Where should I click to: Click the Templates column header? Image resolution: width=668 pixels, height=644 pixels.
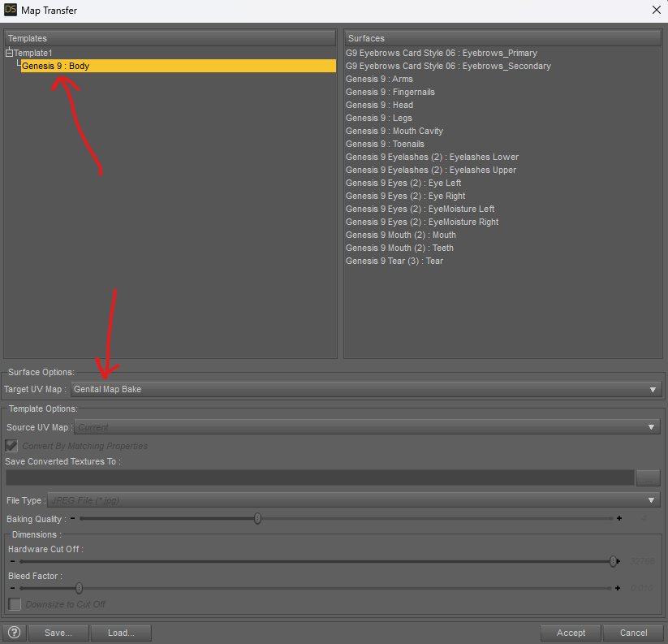pyautogui.click(x=170, y=38)
